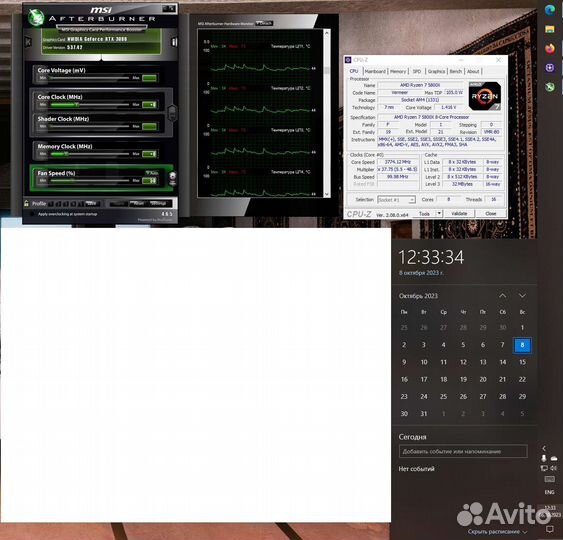This screenshot has height=540, width=563.
Task: Click the fan user-defined mode icon
Action: (173, 178)
